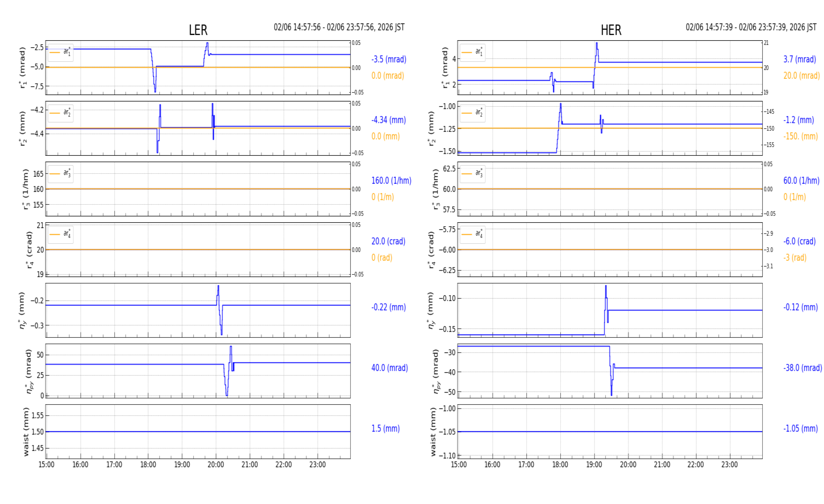
Task: Click the 18:00 tick on the LER time axis
Action: [x=148, y=465]
